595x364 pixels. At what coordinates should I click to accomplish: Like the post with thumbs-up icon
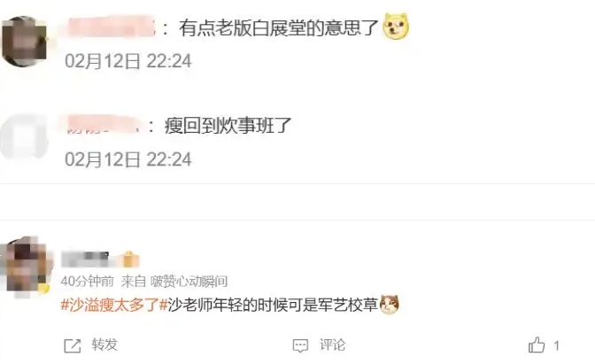pyautogui.click(x=537, y=345)
